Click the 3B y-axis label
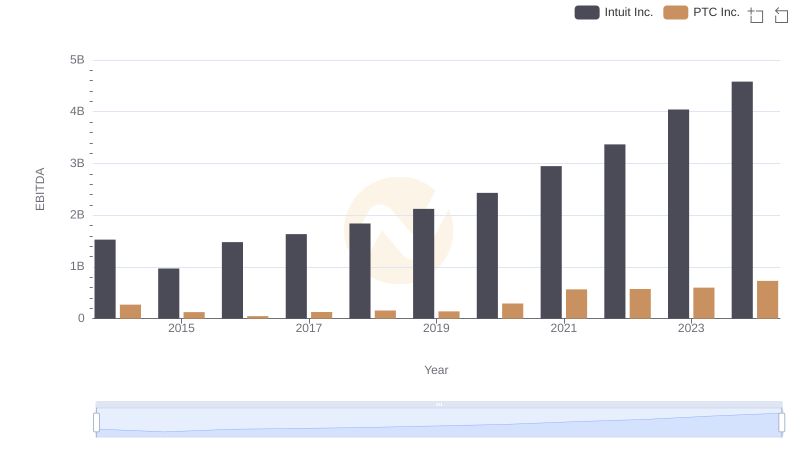This screenshot has height=461, width=800. pos(77,163)
